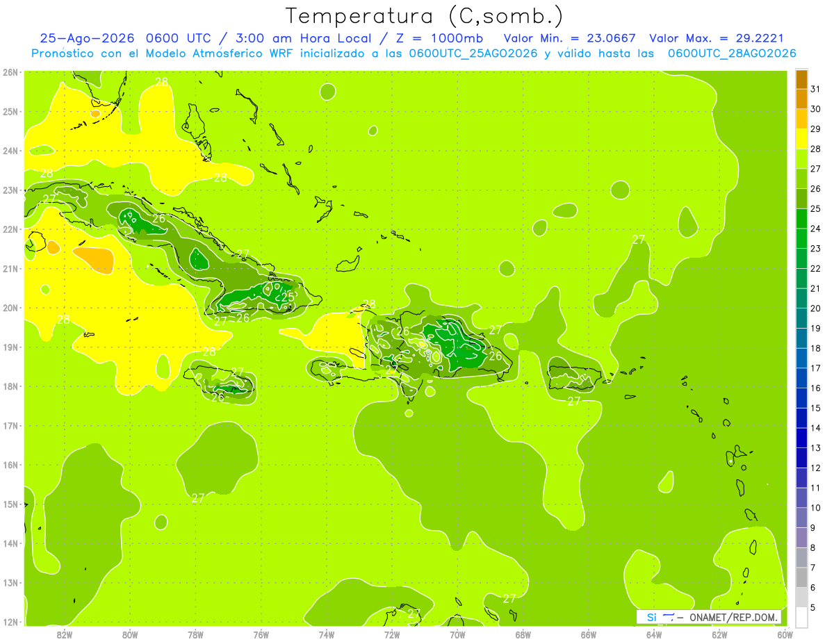This screenshot has width=834, height=644.
Task: Click latitude label 19N
Action: pyautogui.click(x=10, y=347)
